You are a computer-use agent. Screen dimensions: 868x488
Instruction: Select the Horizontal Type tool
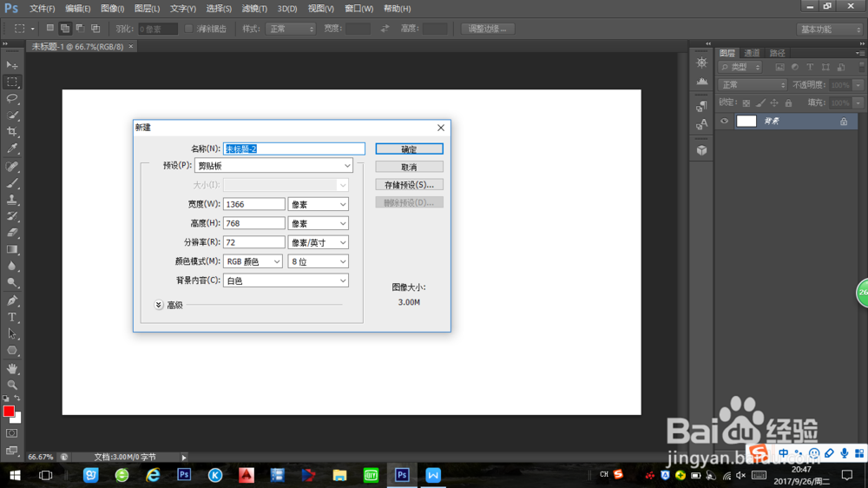(x=11, y=318)
